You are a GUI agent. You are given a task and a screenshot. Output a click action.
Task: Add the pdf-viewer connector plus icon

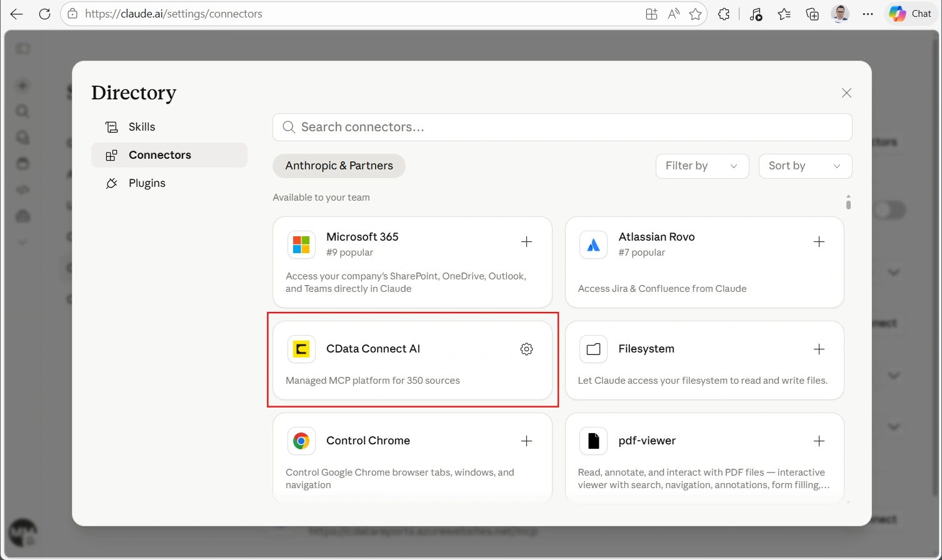tap(819, 441)
